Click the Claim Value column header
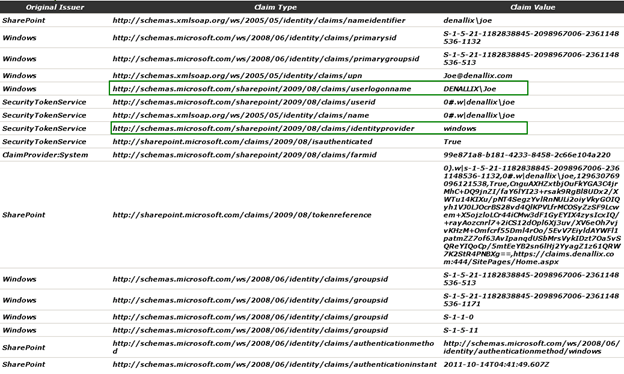This screenshot has height=374, width=624. 532,7
